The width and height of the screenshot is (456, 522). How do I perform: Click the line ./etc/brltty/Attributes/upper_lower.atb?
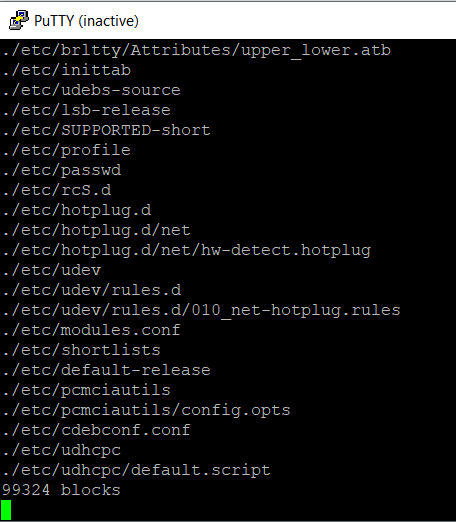pyautogui.click(x=197, y=51)
